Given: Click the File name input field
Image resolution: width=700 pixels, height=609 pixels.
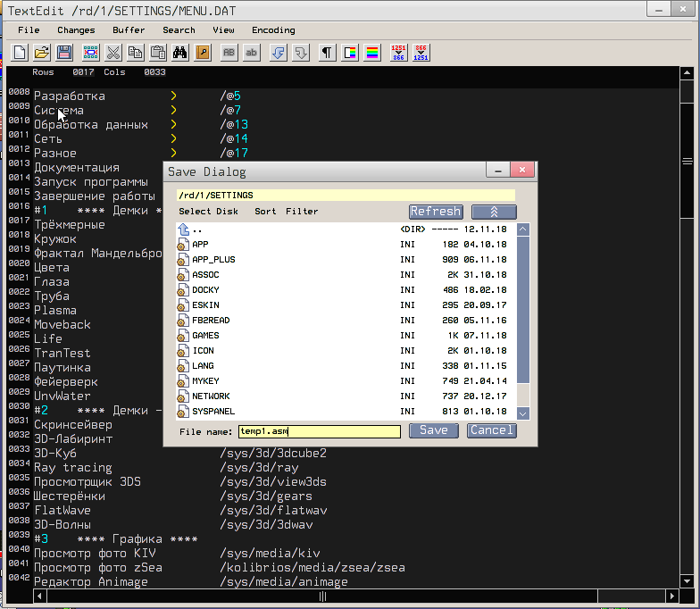Looking at the screenshot, I should tap(319, 431).
